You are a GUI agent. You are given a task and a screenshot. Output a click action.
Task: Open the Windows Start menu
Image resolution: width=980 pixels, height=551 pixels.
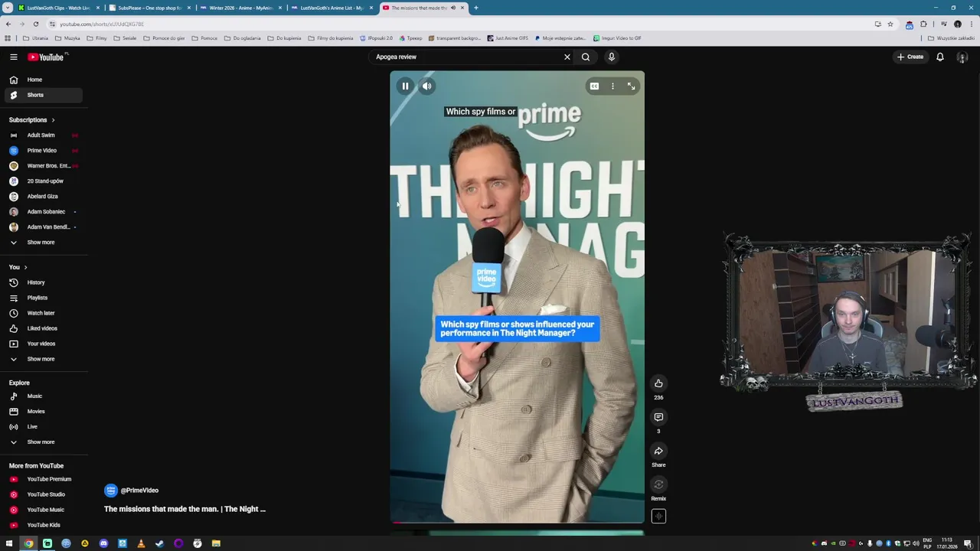pos(9,543)
